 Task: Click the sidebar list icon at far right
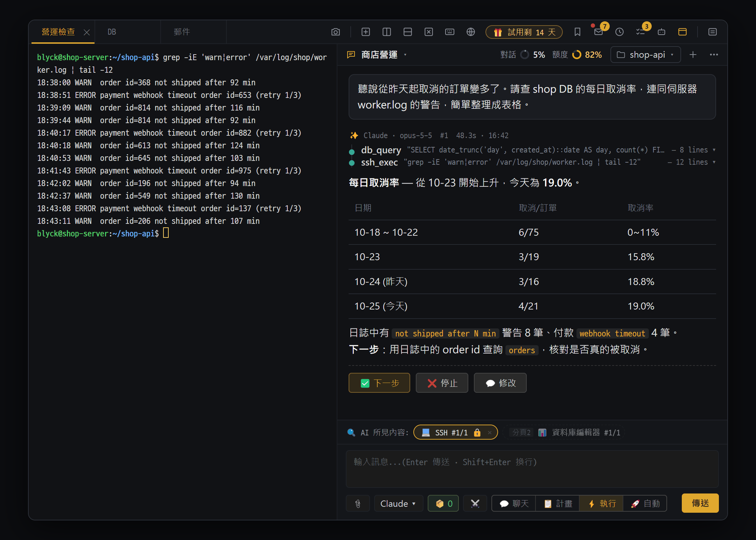point(712,32)
